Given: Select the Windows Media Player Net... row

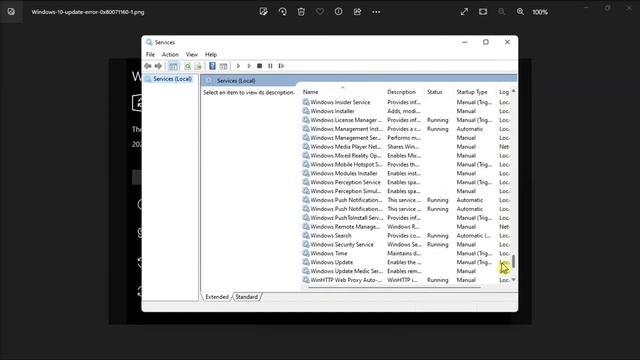Looking at the screenshot, I should pos(406,147).
